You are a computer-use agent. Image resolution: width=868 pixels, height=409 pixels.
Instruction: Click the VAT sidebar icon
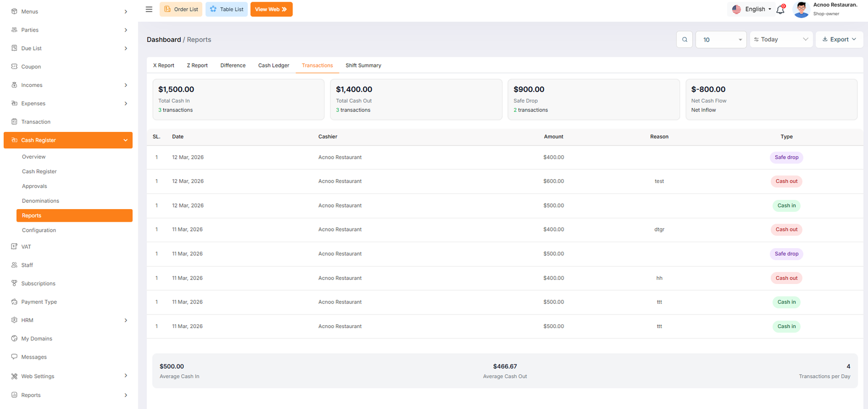[x=15, y=247]
